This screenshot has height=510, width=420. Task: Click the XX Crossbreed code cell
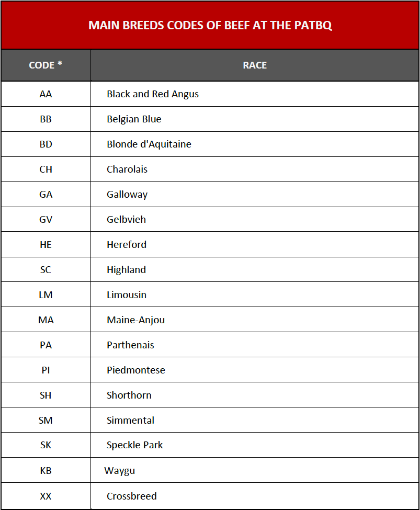tap(46, 496)
